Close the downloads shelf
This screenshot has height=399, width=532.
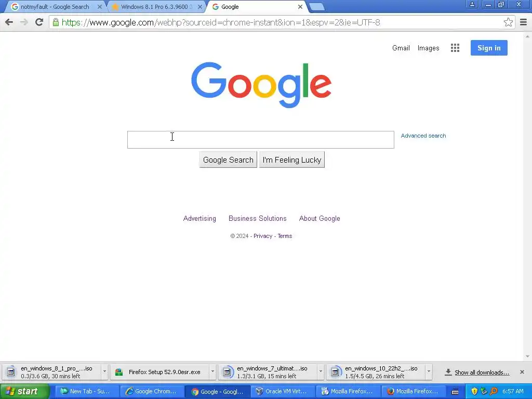pyautogui.click(x=522, y=372)
